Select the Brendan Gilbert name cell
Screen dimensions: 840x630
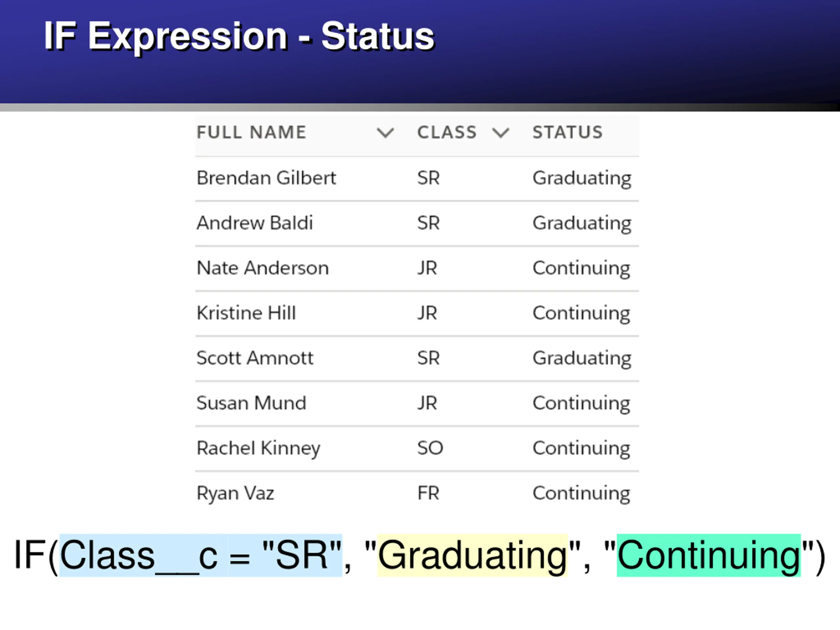[266, 178]
